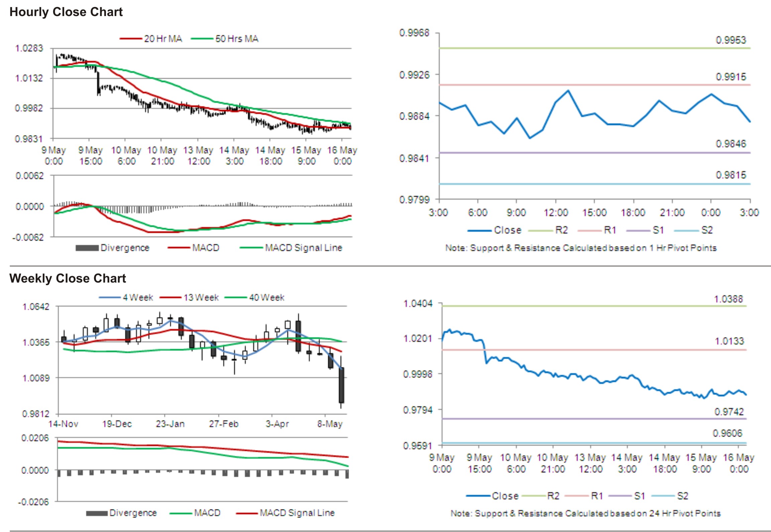Click the 12:00 time axis label
The height and width of the screenshot is (532, 771).
pos(556,213)
